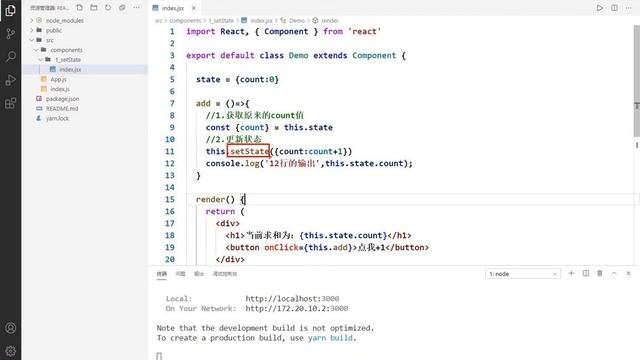
Task: Collapse all folders in explorer
Action: [122, 8]
